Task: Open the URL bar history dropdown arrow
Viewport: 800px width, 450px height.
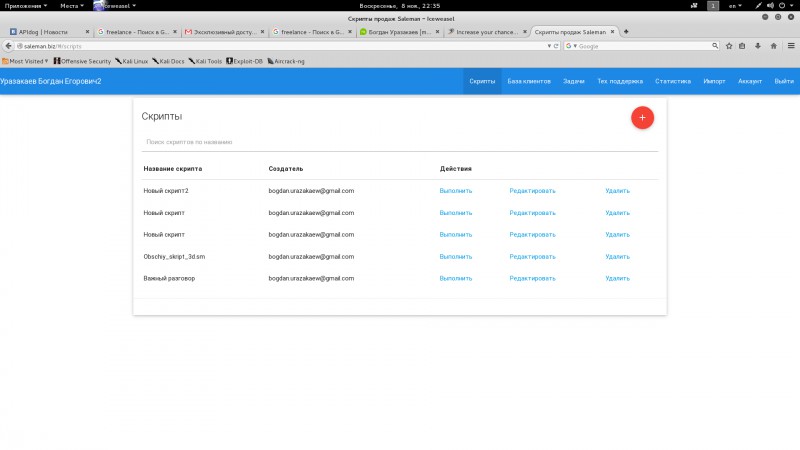Action: point(549,46)
